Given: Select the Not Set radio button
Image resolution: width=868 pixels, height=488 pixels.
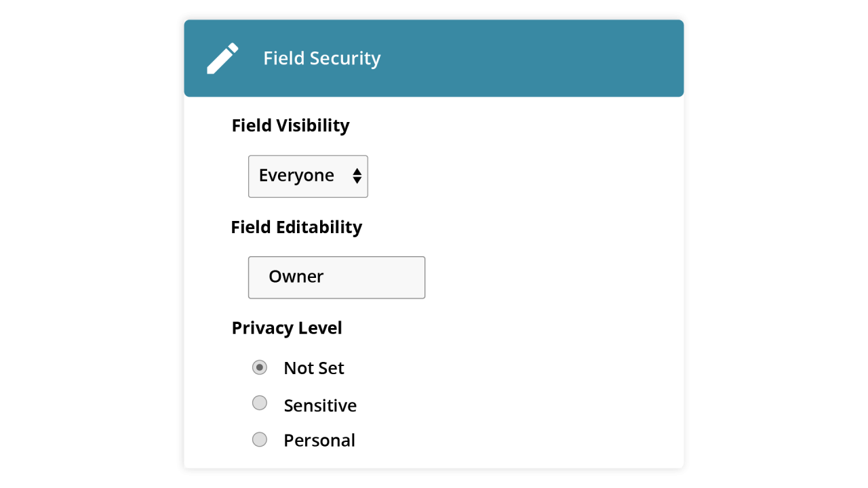Looking at the screenshot, I should coord(260,367).
